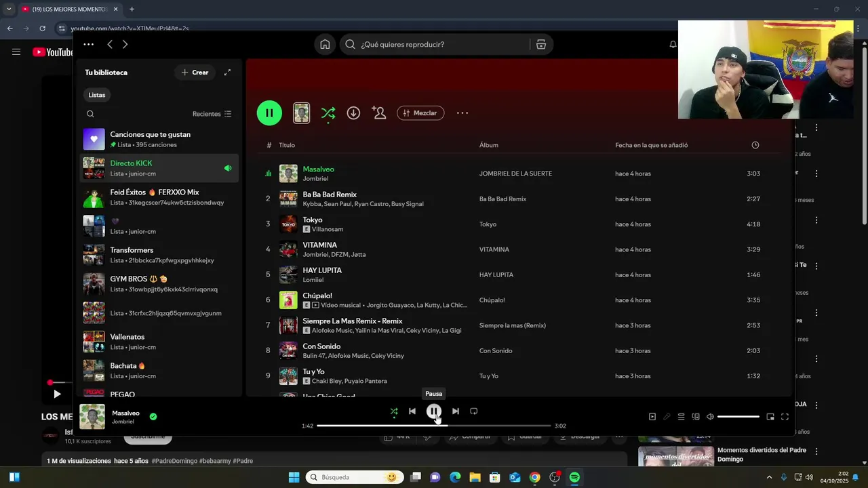This screenshot has height=488, width=868.
Task: Toggle the lyrics microphone icon
Action: coord(667,417)
